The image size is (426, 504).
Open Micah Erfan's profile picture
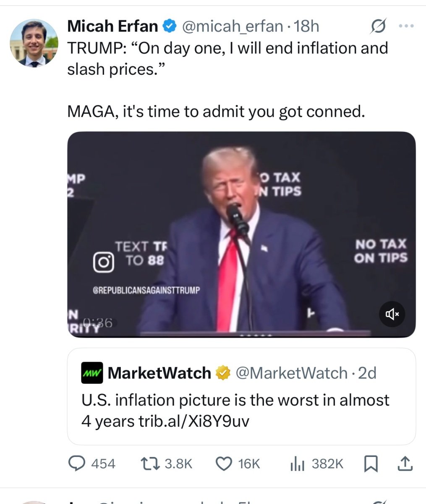(x=34, y=43)
